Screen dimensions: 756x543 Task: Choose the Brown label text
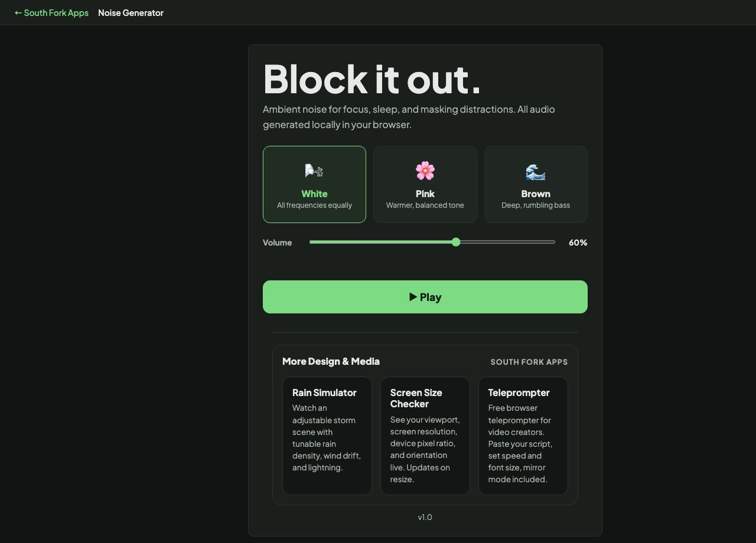pyautogui.click(x=536, y=194)
